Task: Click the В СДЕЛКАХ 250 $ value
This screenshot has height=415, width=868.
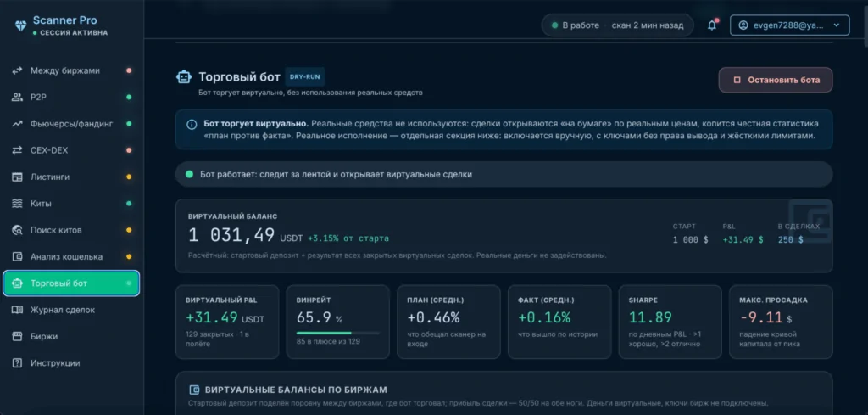Action: click(x=790, y=240)
